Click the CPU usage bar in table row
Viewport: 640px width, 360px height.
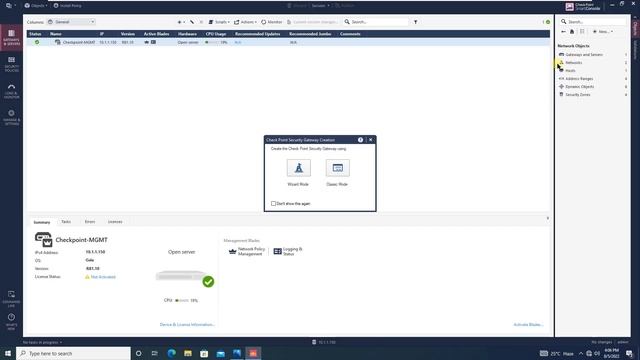tap(212, 42)
